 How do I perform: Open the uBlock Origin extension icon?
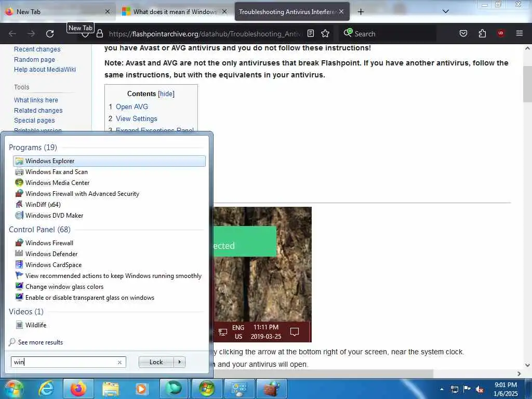(x=501, y=33)
